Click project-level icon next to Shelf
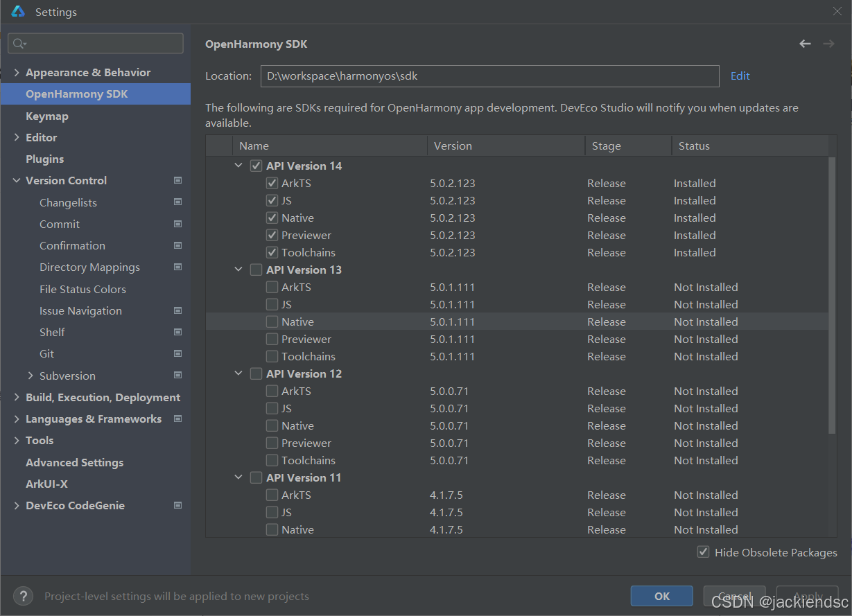This screenshot has width=852, height=616. [177, 332]
